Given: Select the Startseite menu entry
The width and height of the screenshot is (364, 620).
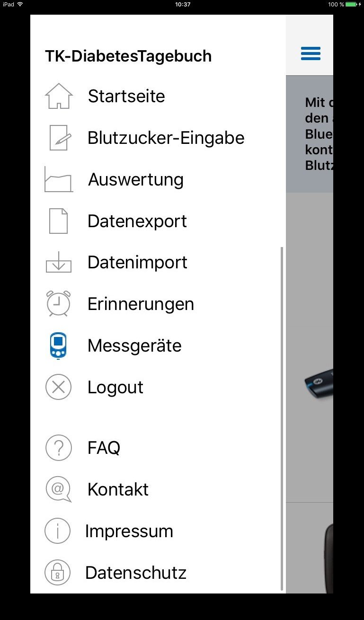Looking at the screenshot, I should coord(126,96).
